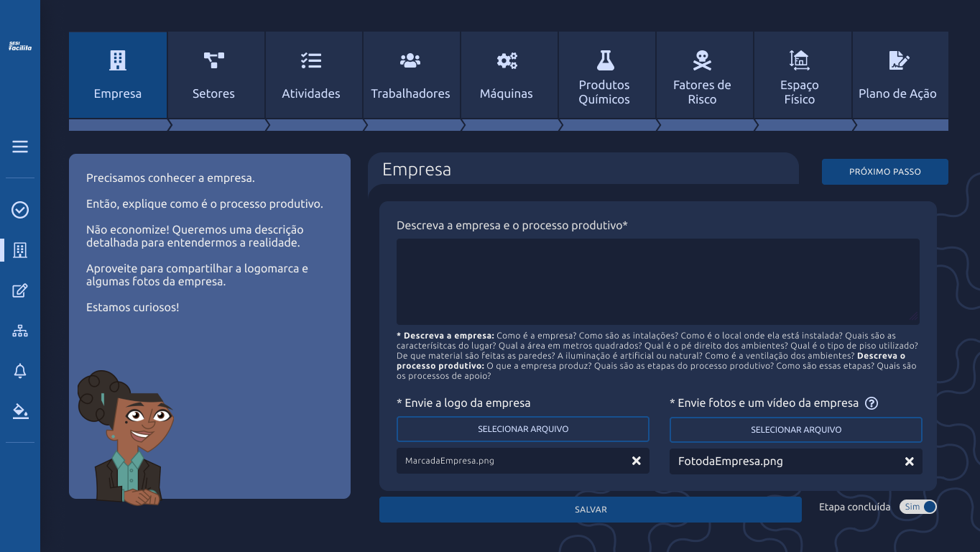980x552 pixels.
Task: Click the Empresa tab label text
Action: [x=118, y=93]
